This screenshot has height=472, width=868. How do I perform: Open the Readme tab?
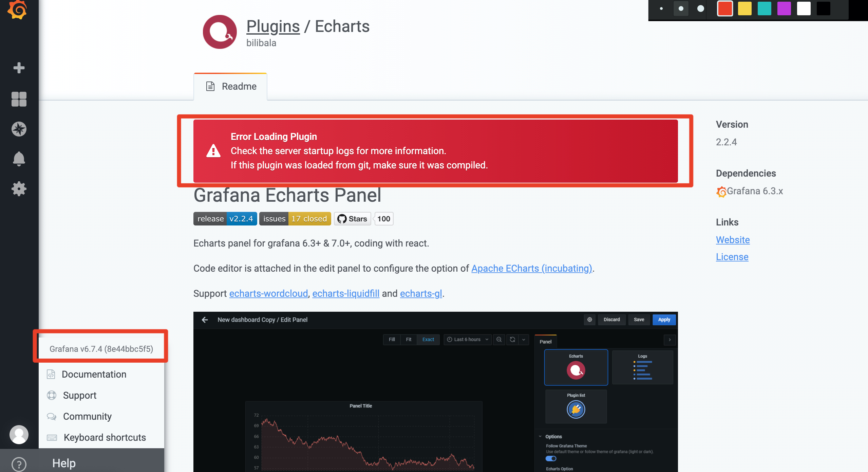230,87
